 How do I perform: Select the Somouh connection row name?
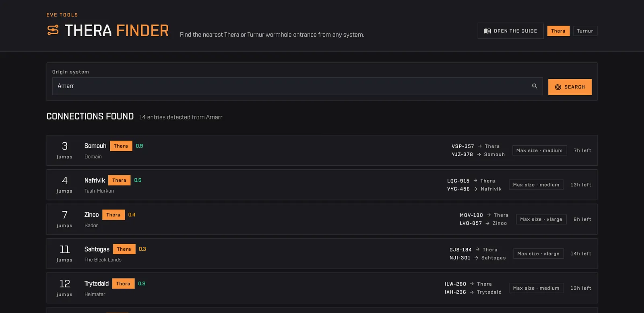coord(95,146)
